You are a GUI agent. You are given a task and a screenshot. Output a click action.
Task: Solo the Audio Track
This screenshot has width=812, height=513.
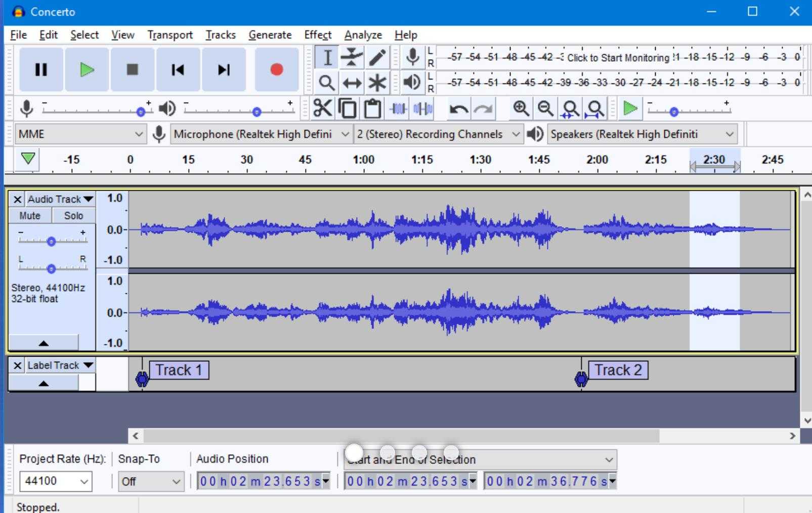[x=73, y=216]
